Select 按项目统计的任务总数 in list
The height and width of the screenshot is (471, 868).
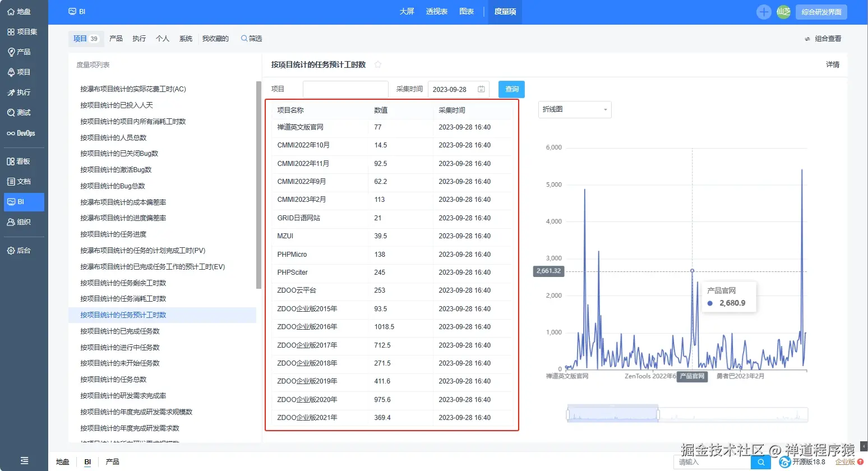point(113,380)
